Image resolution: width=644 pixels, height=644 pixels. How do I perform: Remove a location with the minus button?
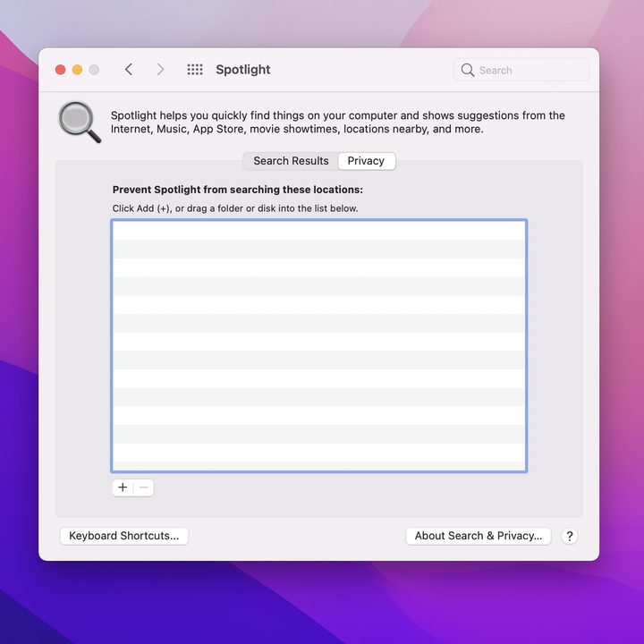coord(144,487)
